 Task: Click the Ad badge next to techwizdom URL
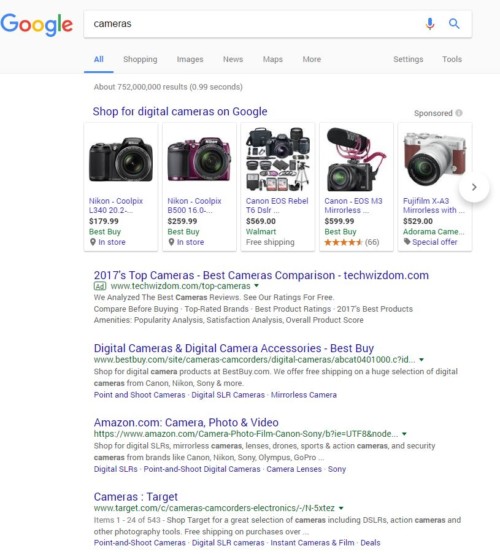point(100,286)
